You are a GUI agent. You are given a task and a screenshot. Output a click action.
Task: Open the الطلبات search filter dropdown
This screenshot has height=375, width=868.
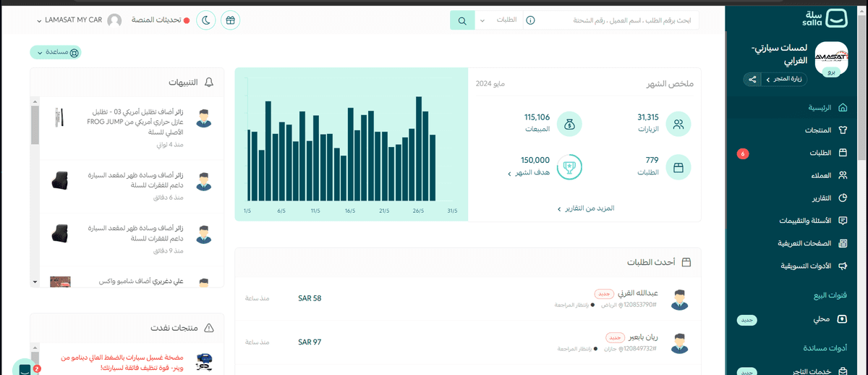point(499,20)
